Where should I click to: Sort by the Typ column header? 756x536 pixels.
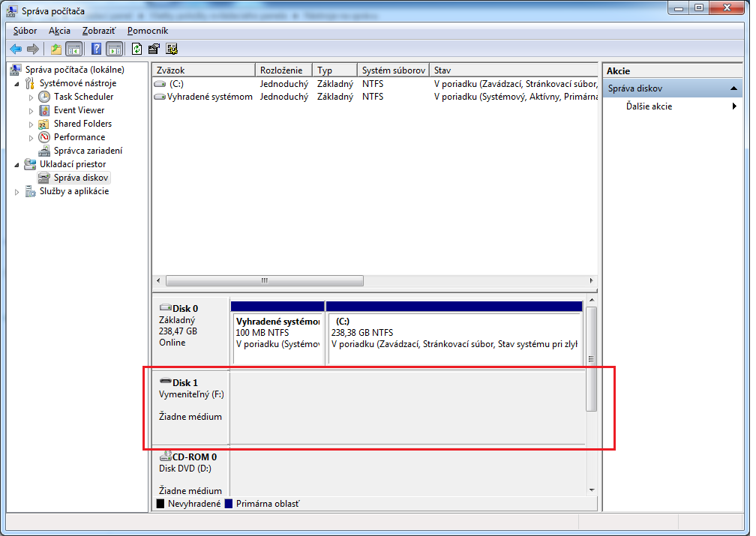tap(334, 70)
